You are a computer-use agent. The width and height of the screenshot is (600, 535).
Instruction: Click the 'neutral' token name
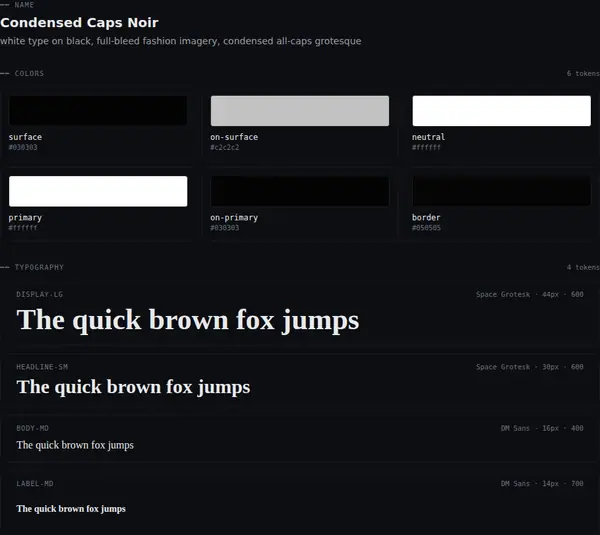click(x=428, y=137)
